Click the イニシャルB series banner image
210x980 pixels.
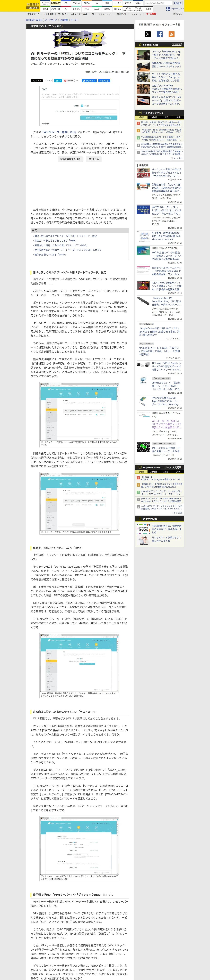click(80, 39)
